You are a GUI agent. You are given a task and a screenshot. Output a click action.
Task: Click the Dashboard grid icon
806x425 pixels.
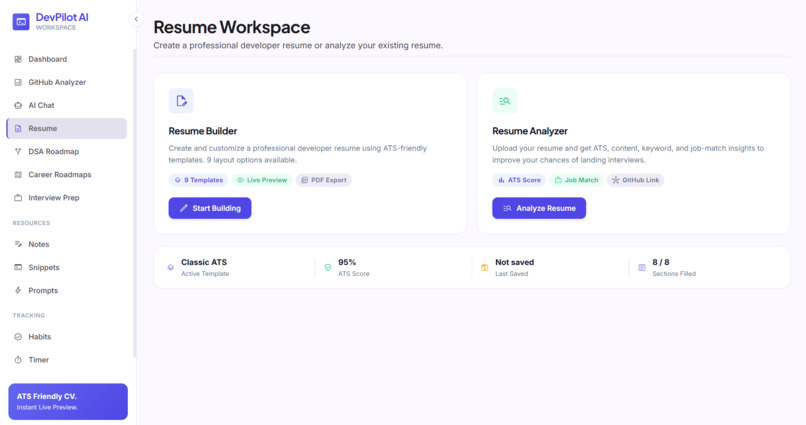(x=18, y=59)
